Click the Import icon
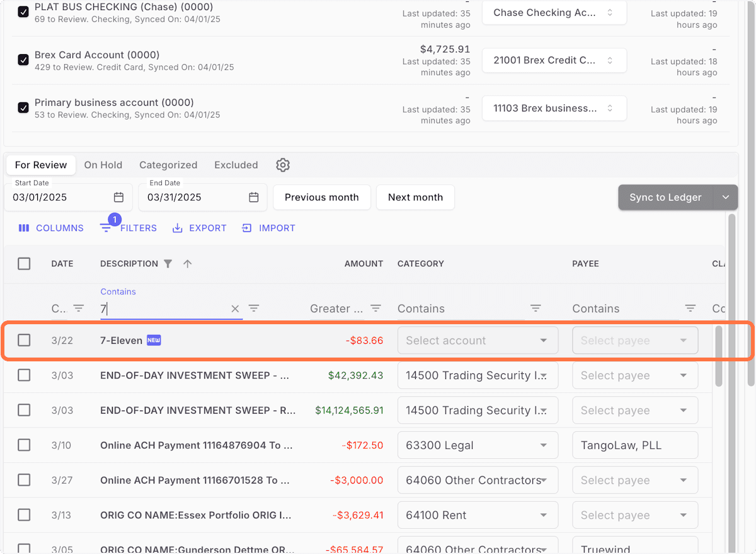Image resolution: width=756 pixels, height=554 pixels. [246, 228]
